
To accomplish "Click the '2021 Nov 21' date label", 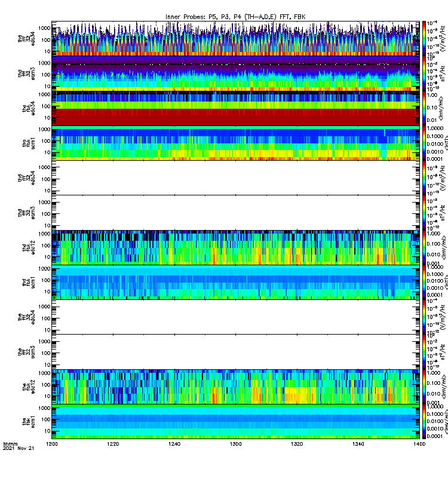I will tap(19, 448).
